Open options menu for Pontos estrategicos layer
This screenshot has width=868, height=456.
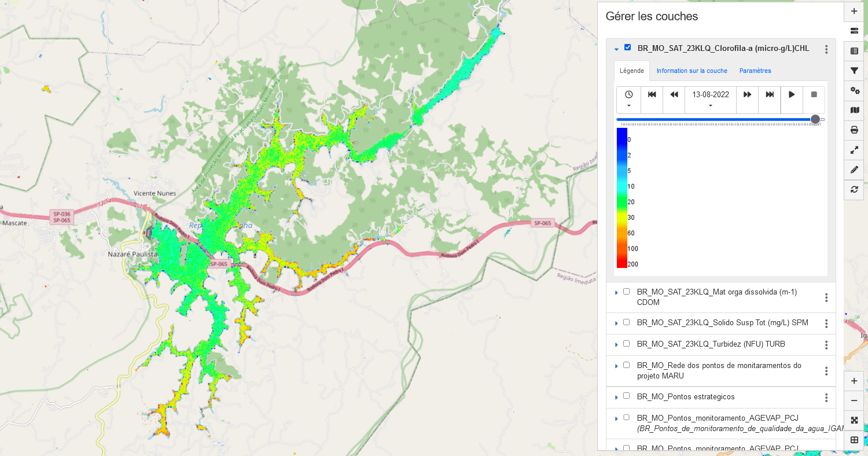826,398
